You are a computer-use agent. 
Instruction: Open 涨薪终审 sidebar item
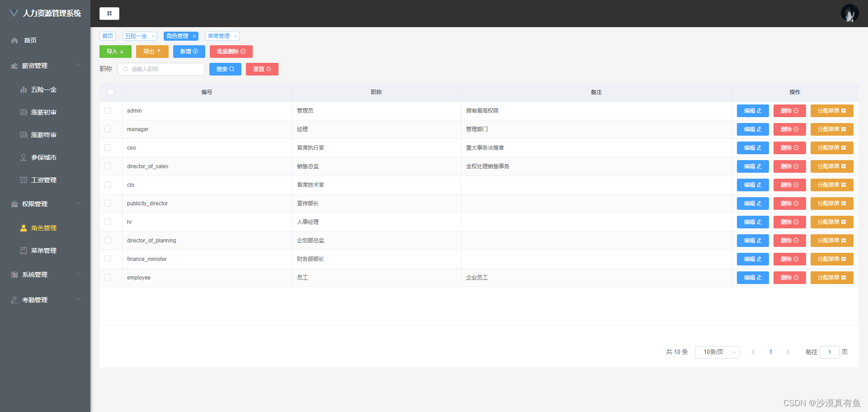tap(43, 135)
